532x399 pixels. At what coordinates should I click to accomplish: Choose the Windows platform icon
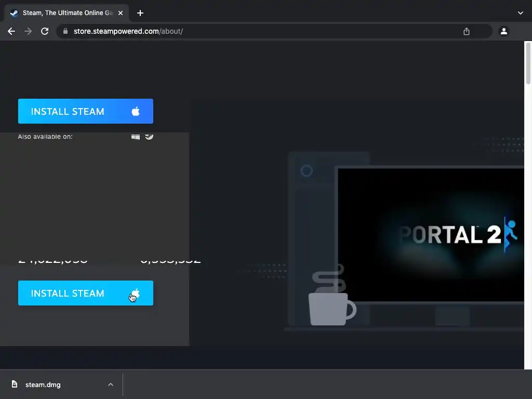[x=136, y=137]
